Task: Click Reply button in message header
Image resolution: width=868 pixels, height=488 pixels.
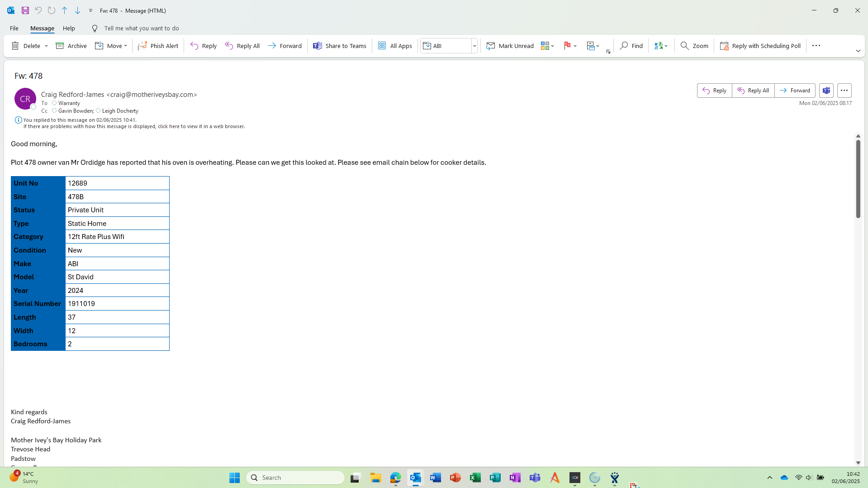Action: 715,91
